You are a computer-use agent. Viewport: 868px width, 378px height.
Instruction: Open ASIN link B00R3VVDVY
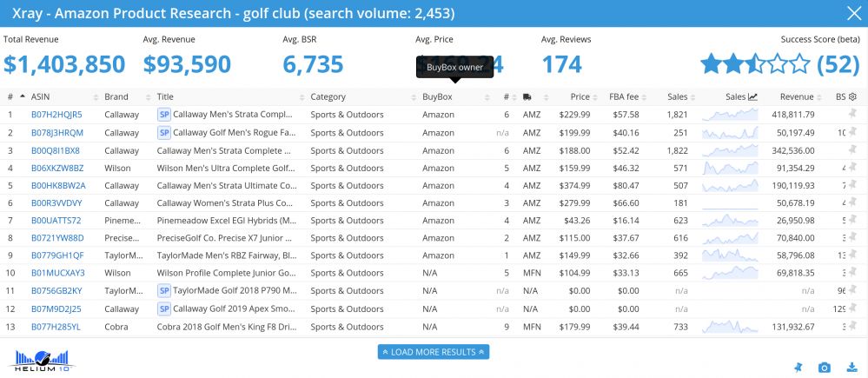[56, 202]
